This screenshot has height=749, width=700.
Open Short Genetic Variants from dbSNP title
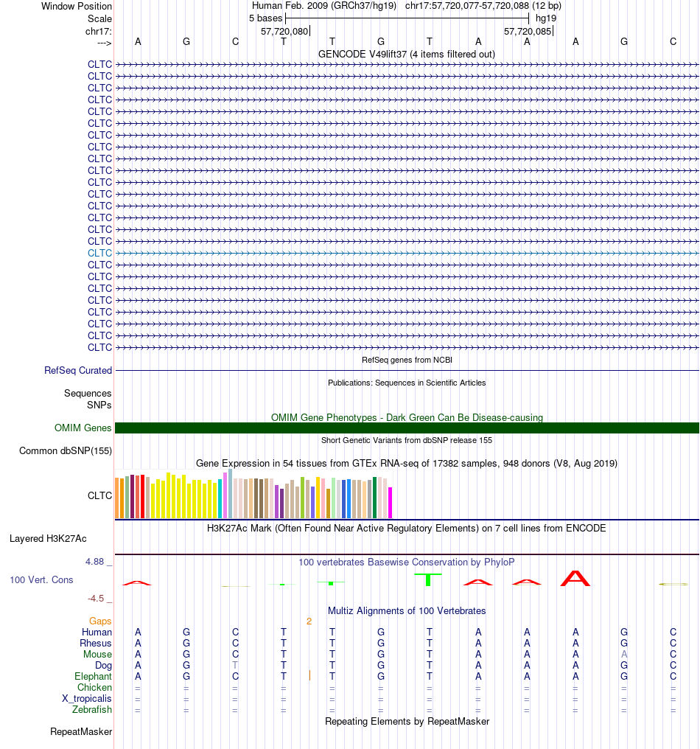click(x=406, y=440)
